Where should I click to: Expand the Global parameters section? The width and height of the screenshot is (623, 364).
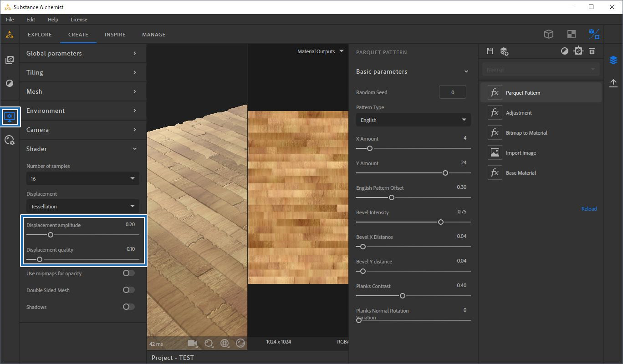pyautogui.click(x=83, y=53)
